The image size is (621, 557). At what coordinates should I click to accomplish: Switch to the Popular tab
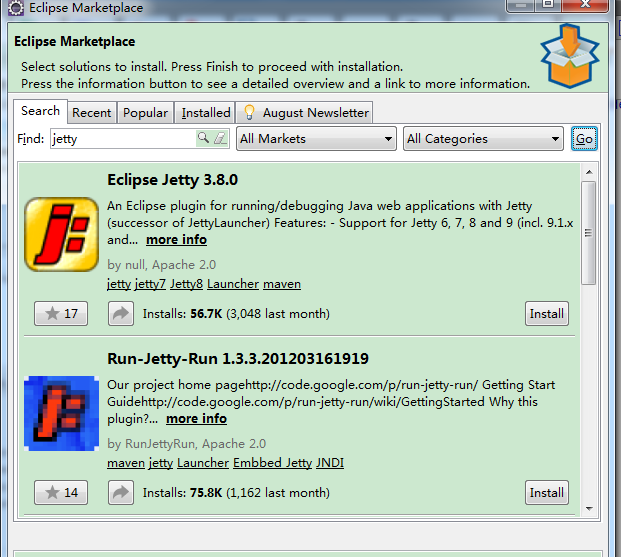[x=145, y=113]
